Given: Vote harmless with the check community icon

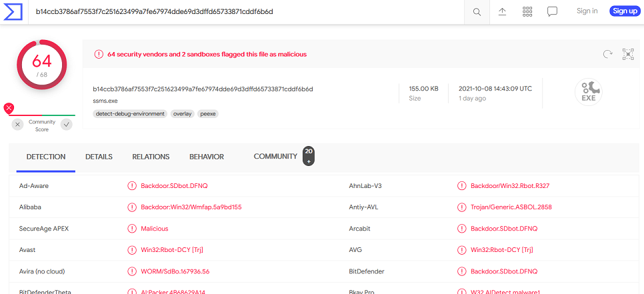Looking at the screenshot, I should point(67,125).
